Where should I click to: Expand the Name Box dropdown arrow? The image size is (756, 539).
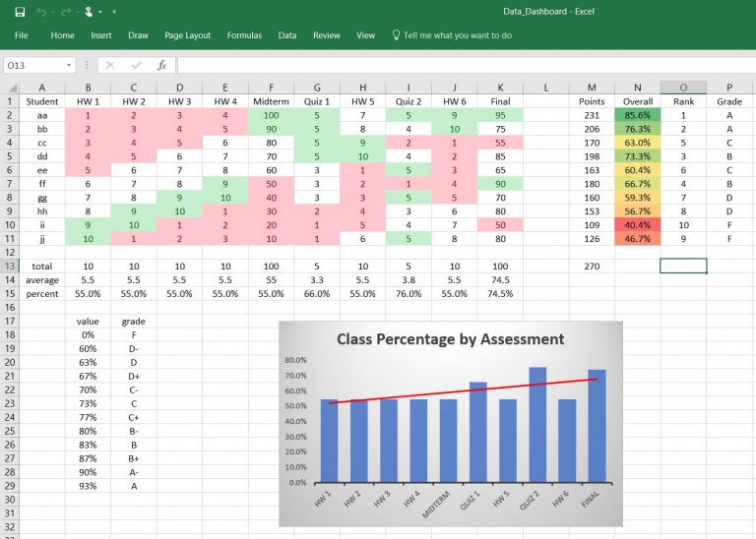69,65
